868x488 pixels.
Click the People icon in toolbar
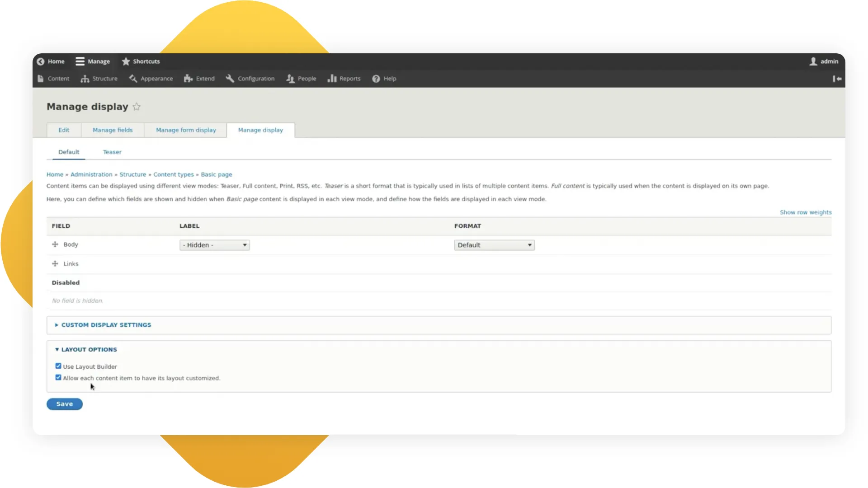pyautogui.click(x=290, y=79)
